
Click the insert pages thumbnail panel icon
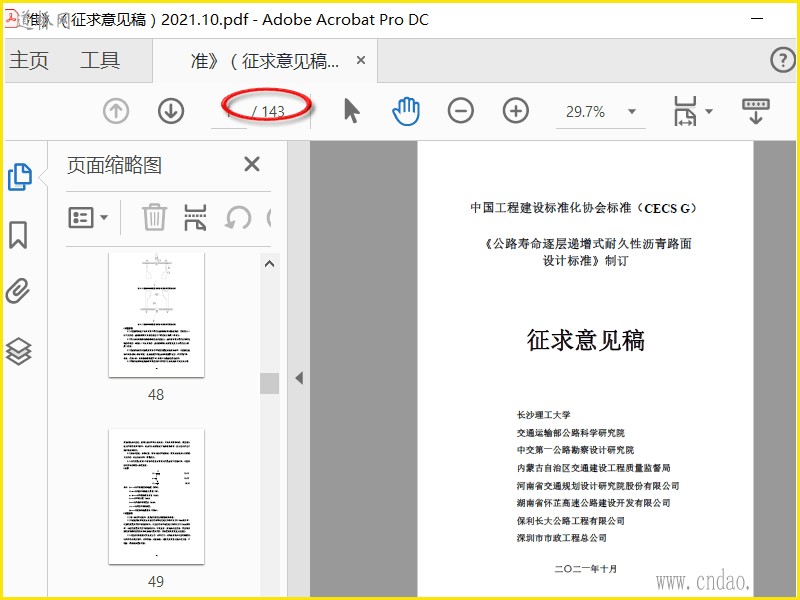pos(195,218)
